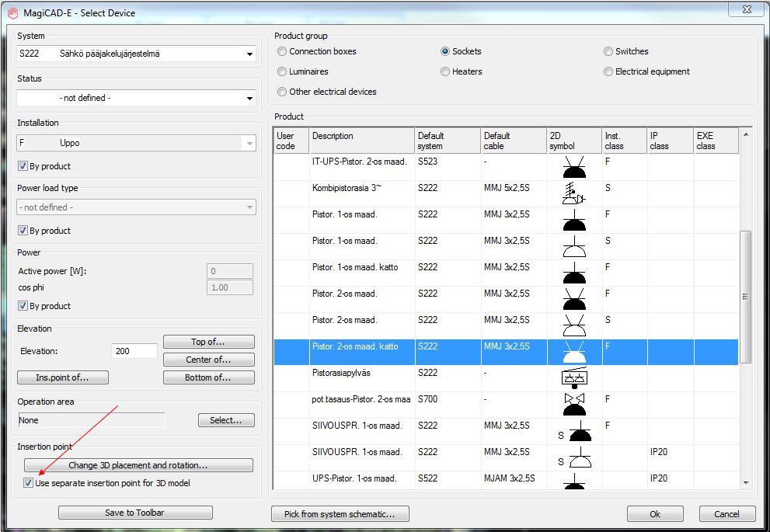The height and width of the screenshot is (532, 770).
Task: Select the Kombipistorasia 3~ row description
Action: point(347,188)
